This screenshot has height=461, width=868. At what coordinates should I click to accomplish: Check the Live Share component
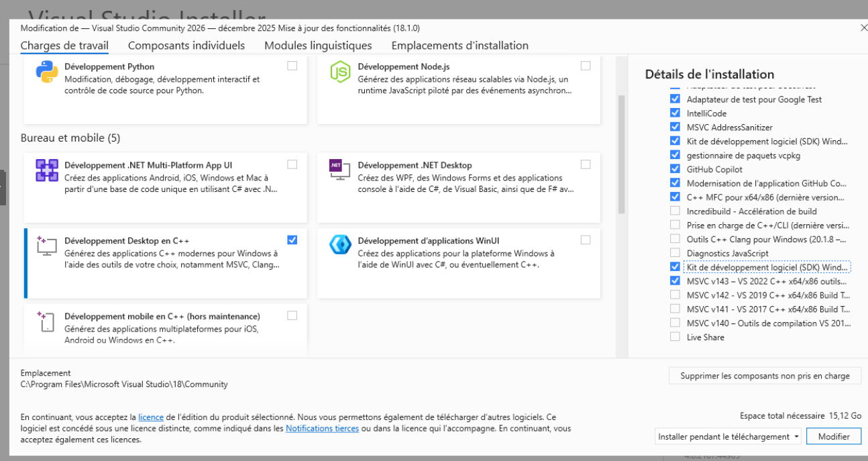point(675,337)
